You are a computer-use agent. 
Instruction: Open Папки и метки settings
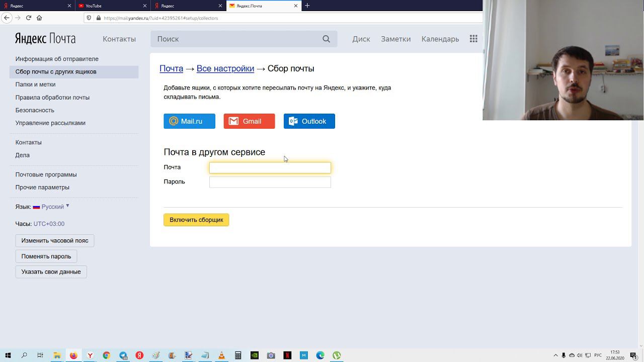(x=35, y=84)
